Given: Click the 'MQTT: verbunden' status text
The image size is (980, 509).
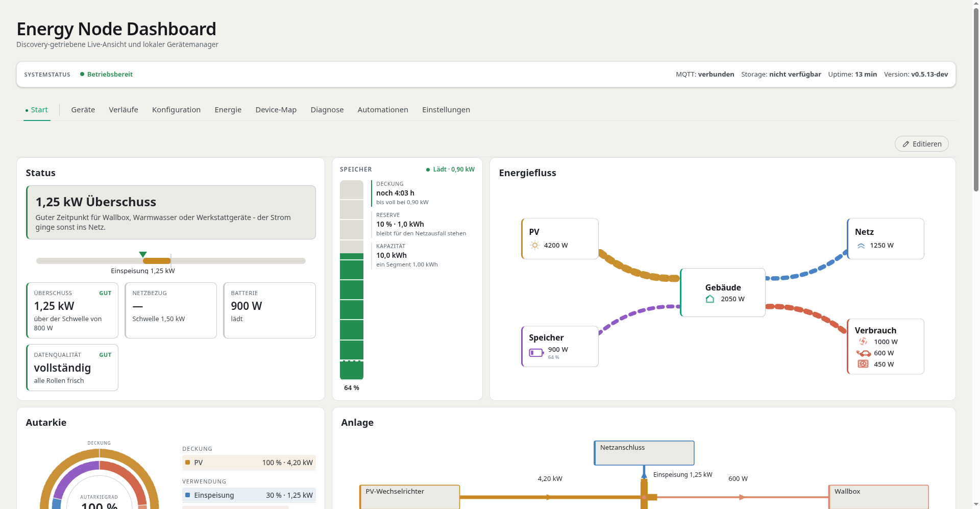Looking at the screenshot, I should (705, 75).
